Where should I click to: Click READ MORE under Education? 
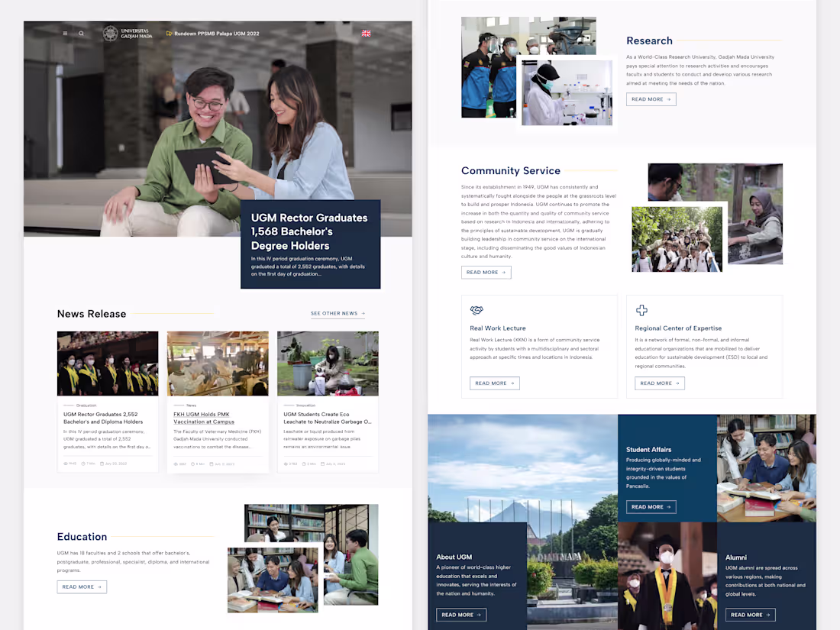82,586
